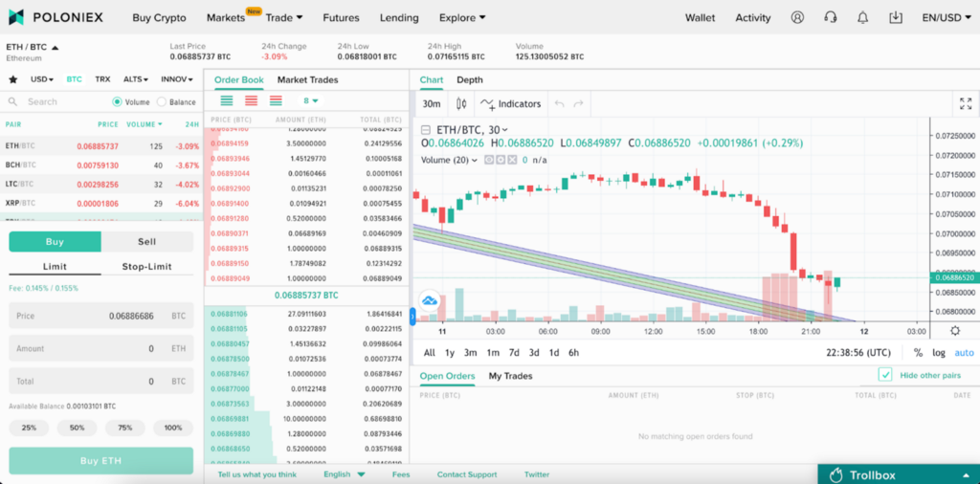
Task: Open the account profile icon
Action: 797,17
